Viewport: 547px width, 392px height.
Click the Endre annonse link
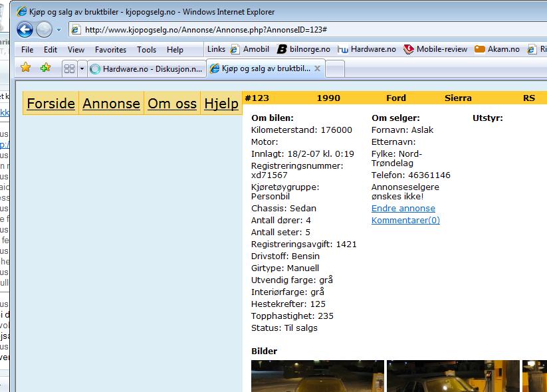[x=403, y=208]
